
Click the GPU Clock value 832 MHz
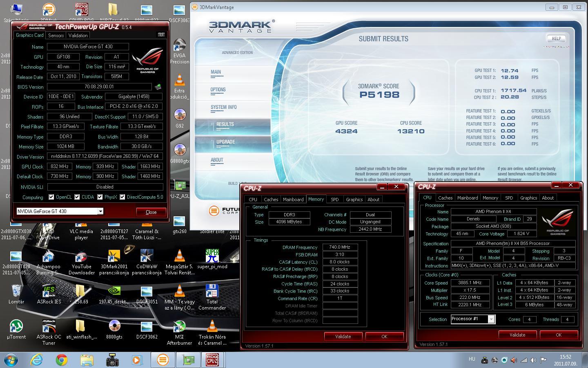click(x=60, y=166)
